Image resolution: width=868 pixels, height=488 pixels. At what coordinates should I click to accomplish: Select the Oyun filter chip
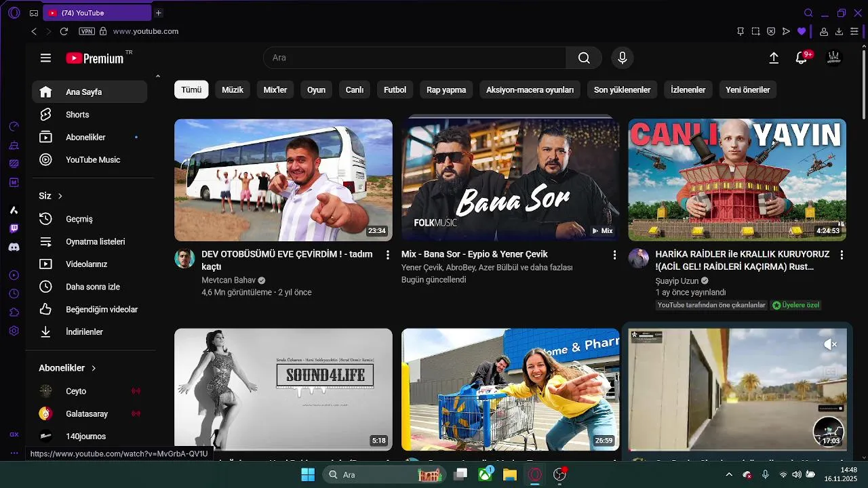point(316,89)
